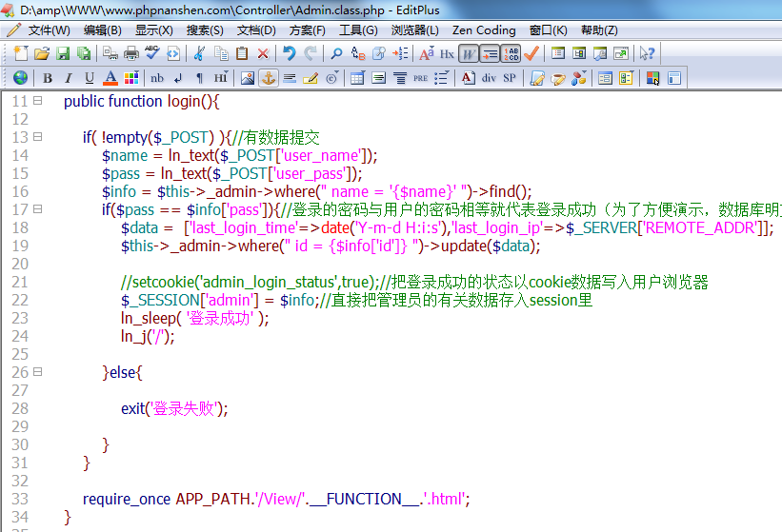Delete selection with the red X icon

pyautogui.click(x=263, y=53)
